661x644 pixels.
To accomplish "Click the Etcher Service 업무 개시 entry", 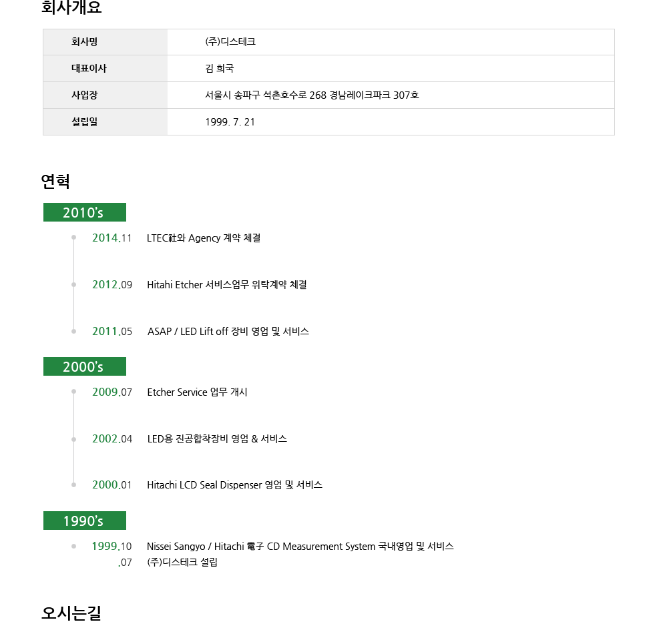I will pos(197,392).
